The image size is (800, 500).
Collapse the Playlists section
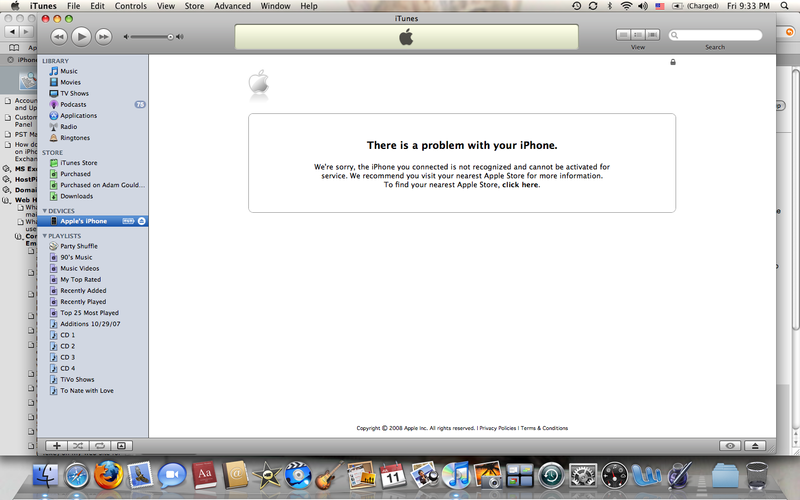pyautogui.click(x=44, y=236)
